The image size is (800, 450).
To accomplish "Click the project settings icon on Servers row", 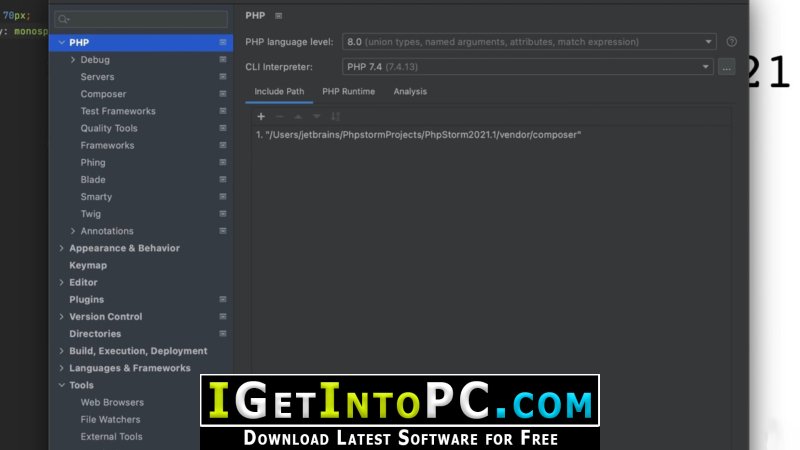I will click(223, 77).
